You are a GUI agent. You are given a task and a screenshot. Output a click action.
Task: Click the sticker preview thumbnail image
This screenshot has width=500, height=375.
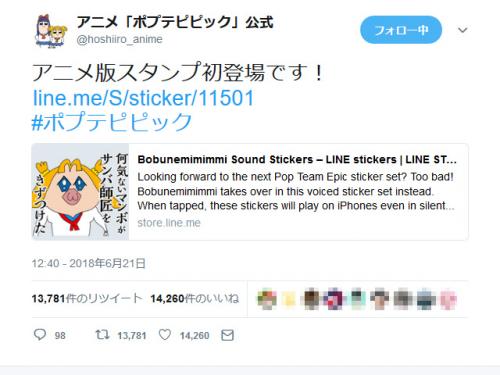pos(80,192)
